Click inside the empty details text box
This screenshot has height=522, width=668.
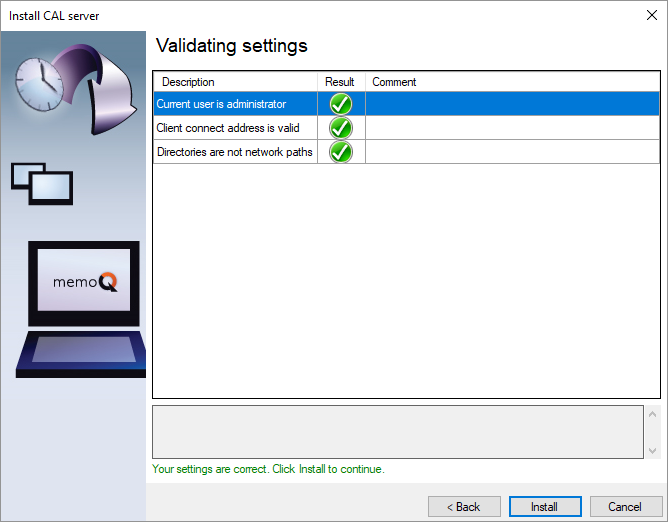(398, 432)
